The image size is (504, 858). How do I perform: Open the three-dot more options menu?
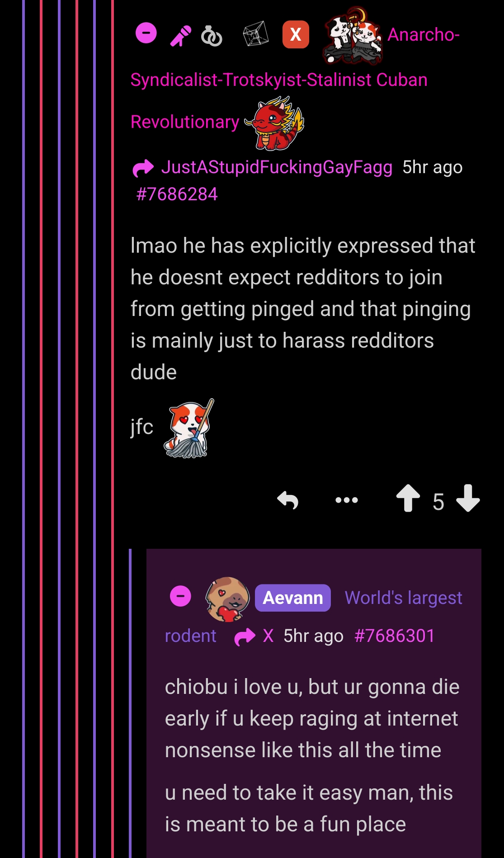(x=347, y=500)
